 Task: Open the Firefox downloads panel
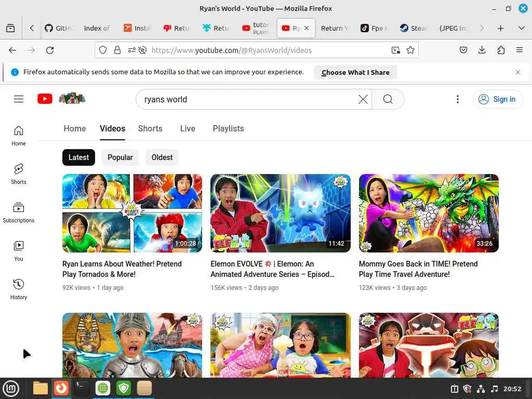tap(482, 50)
